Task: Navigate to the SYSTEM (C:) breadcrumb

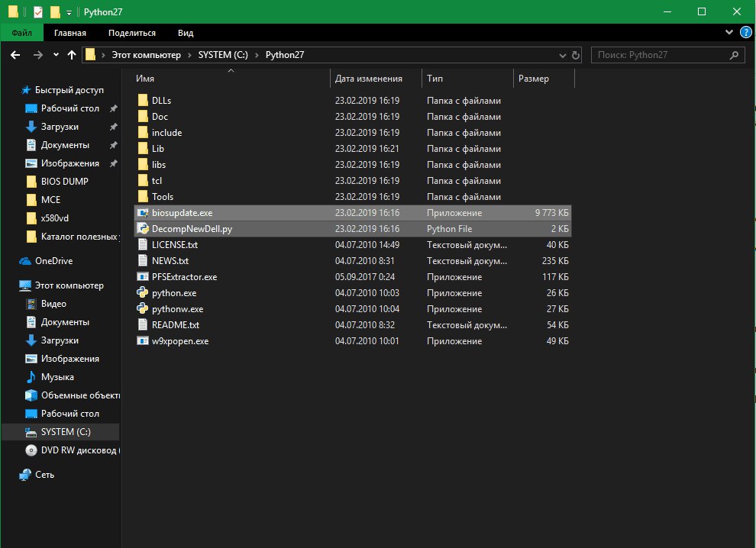Action: coord(223,55)
